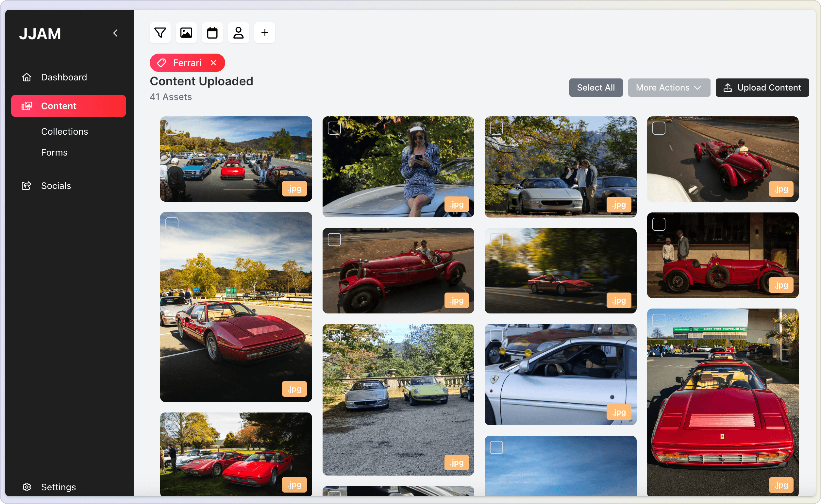This screenshot has width=821, height=504.
Task: Click the user/profile icon
Action: [238, 32]
